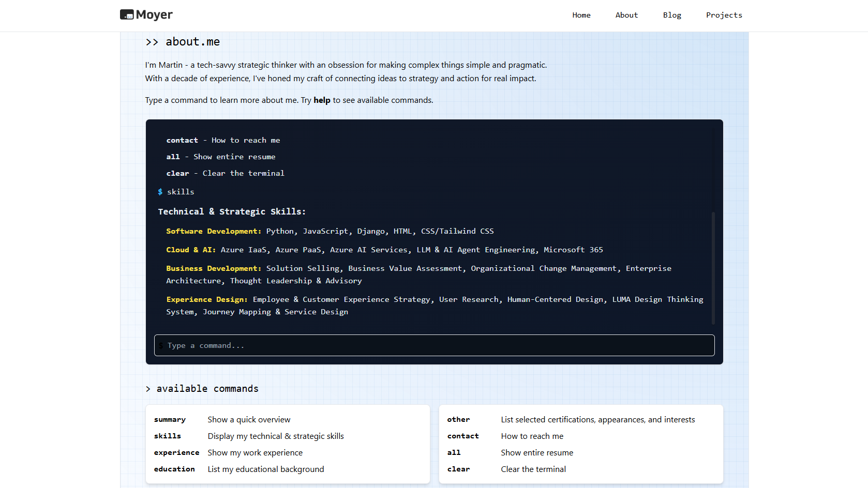Screen dimensions: 868x488
Task: Navigate to the Projects page
Action: (723, 15)
